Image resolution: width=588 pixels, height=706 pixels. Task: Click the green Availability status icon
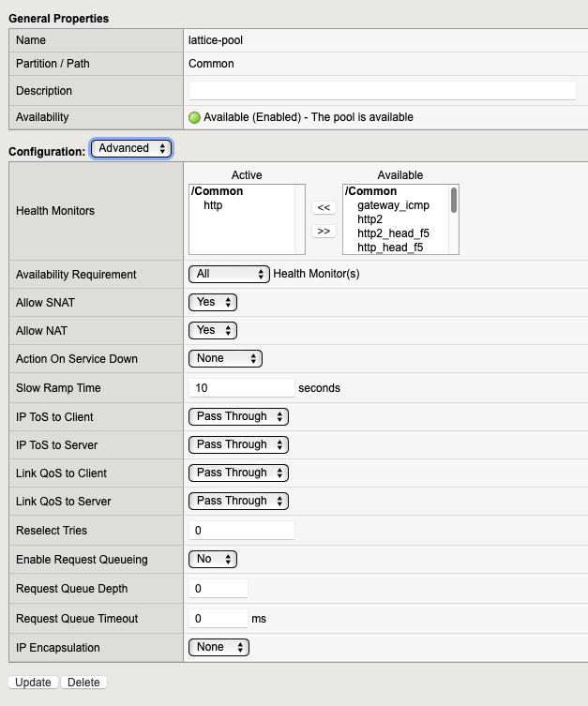(x=194, y=117)
